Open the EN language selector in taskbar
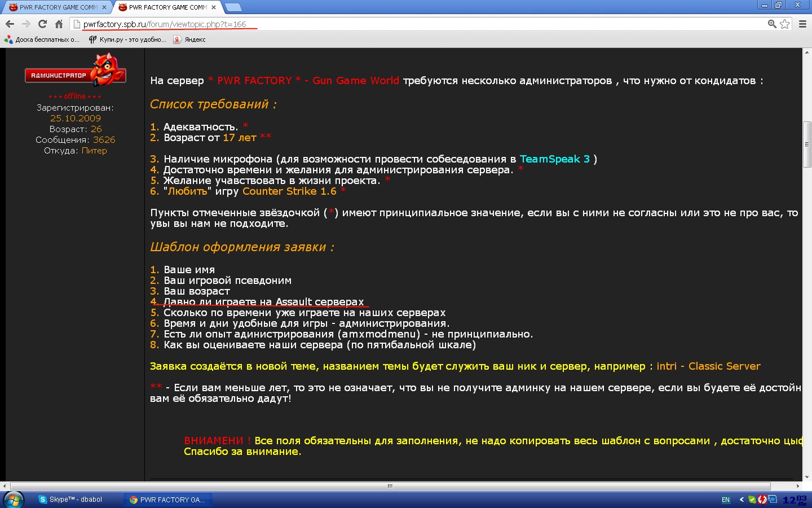The width and height of the screenshot is (812, 508). (726, 500)
